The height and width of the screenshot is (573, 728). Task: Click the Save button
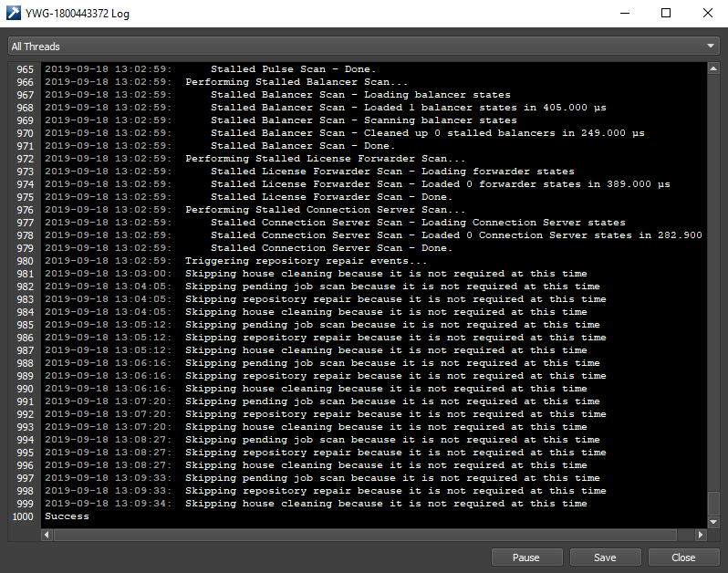click(605, 557)
